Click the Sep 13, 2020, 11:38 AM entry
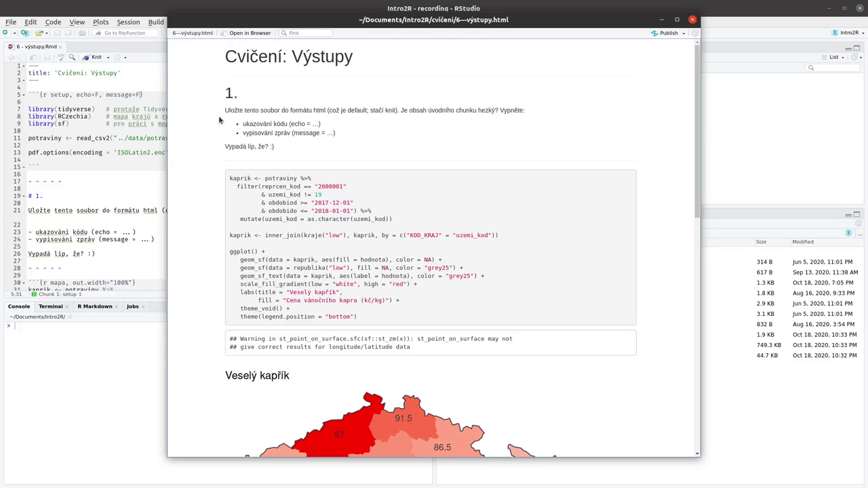 [x=825, y=272]
